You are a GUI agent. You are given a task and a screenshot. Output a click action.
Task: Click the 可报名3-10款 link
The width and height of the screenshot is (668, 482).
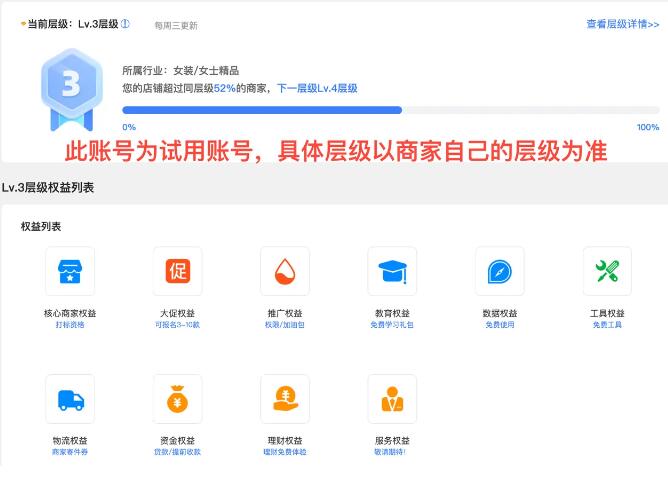tap(178, 325)
